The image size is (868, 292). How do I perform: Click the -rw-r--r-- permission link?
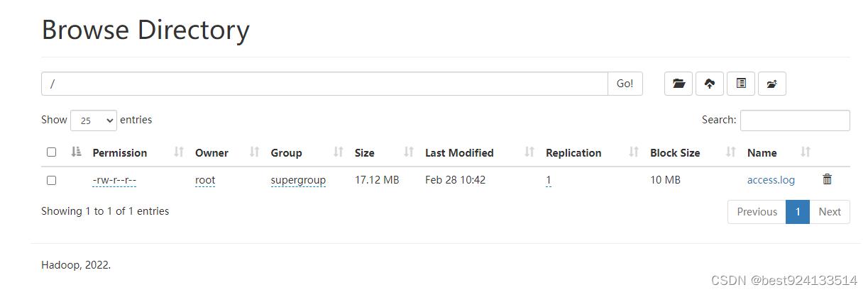(x=114, y=180)
